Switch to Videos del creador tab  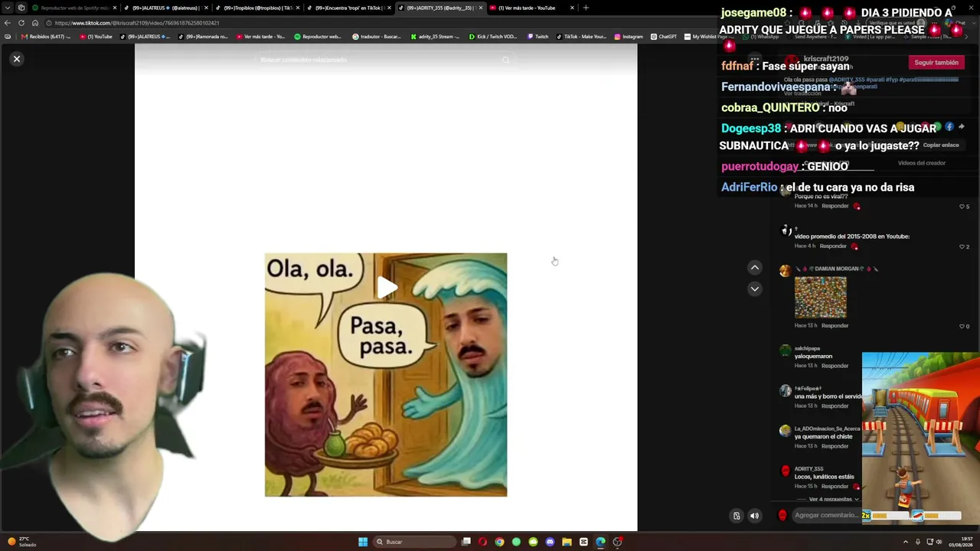click(921, 163)
